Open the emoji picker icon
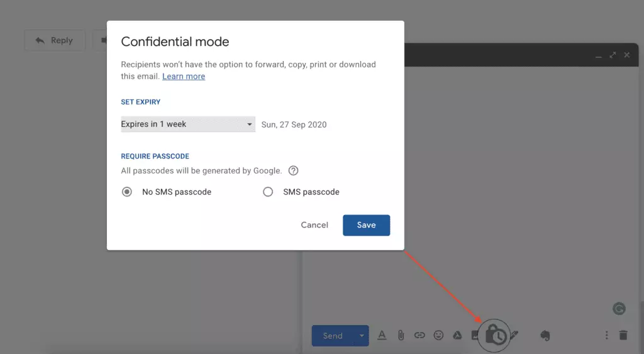This screenshot has height=354, width=644. click(438, 335)
